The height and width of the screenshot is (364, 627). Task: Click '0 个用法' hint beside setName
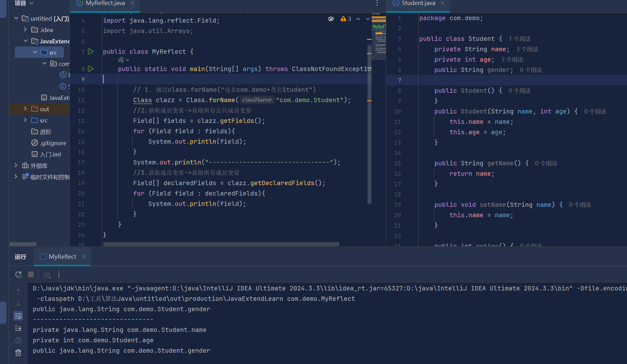[x=580, y=205]
